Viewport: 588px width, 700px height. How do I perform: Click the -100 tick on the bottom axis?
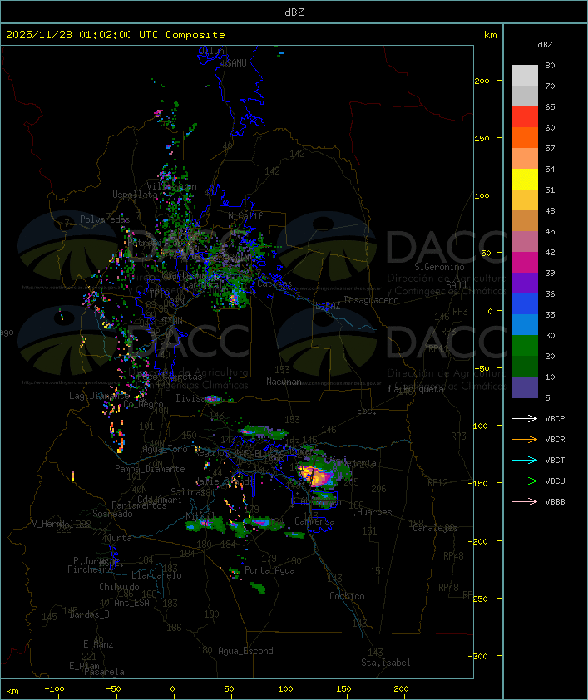54,689
